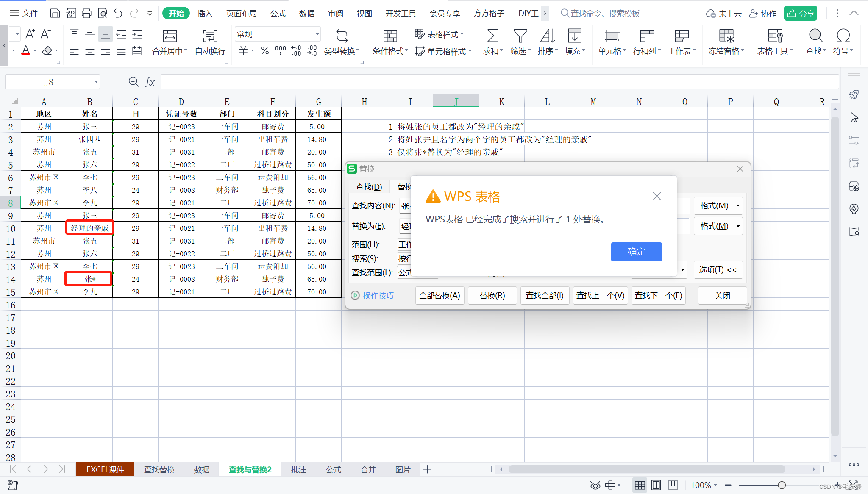Click the 确定 button in WPS alert
Viewport: 868px width, 494px height.
(636, 252)
